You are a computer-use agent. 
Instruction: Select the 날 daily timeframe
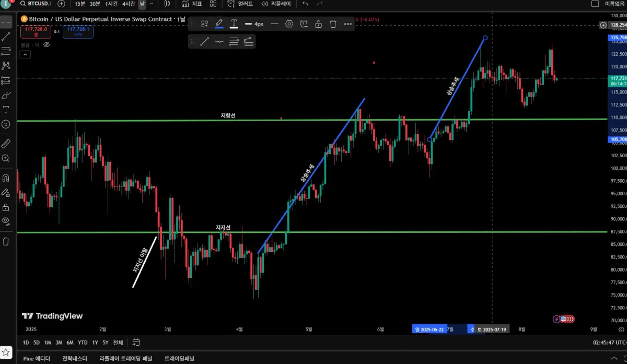tap(142, 4)
